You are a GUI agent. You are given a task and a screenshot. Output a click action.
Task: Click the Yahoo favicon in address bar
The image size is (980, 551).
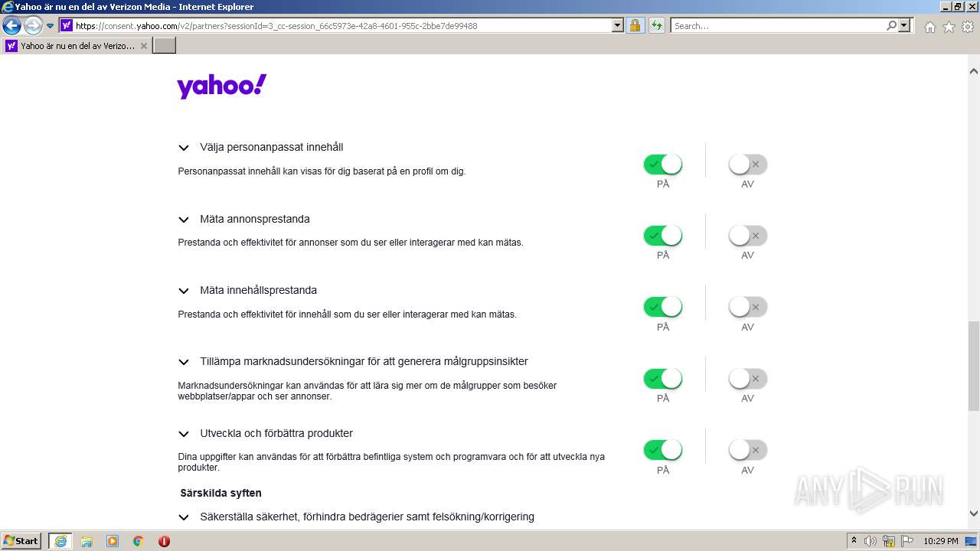click(x=67, y=25)
